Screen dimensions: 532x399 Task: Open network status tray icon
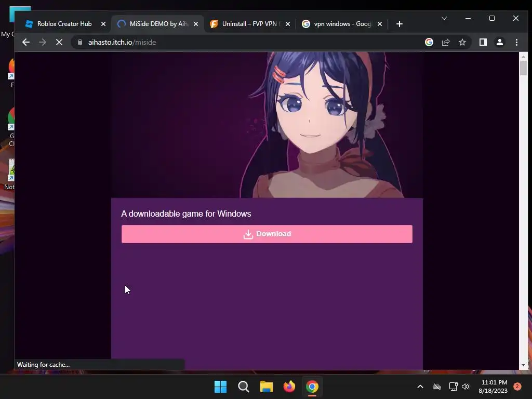click(453, 387)
